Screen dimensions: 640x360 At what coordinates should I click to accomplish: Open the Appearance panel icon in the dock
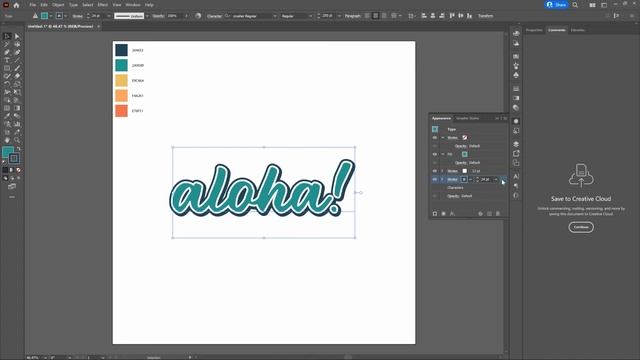tap(516, 121)
